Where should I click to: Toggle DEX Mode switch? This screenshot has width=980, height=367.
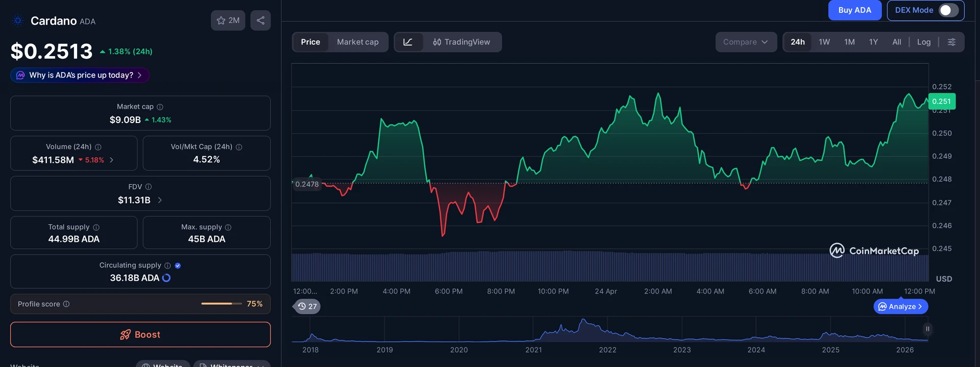[x=948, y=10]
